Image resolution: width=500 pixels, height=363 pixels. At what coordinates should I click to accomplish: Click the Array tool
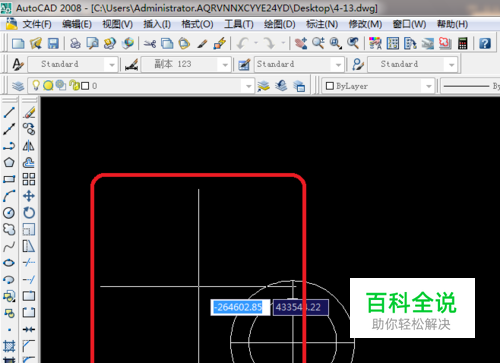click(29, 179)
